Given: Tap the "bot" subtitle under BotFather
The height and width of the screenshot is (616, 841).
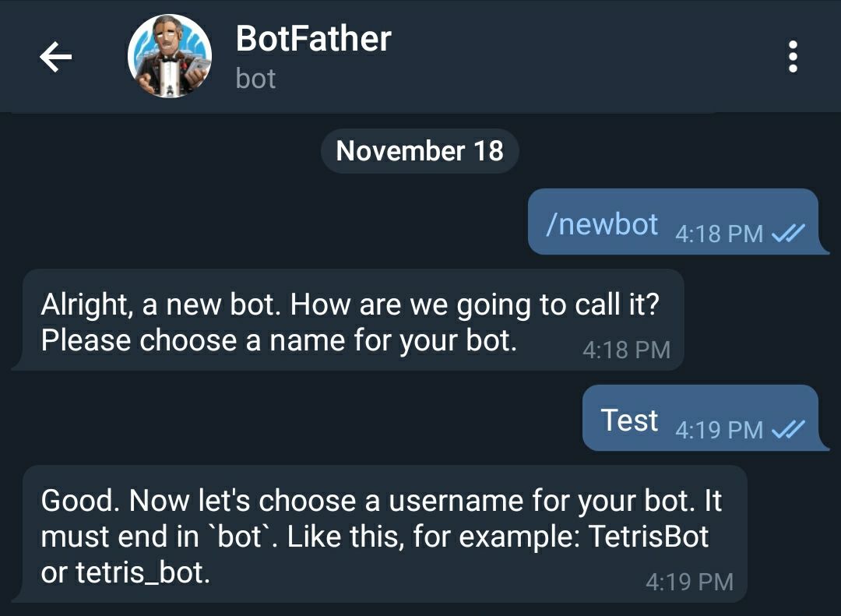Looking at the screenshot, I should point(255,79).
